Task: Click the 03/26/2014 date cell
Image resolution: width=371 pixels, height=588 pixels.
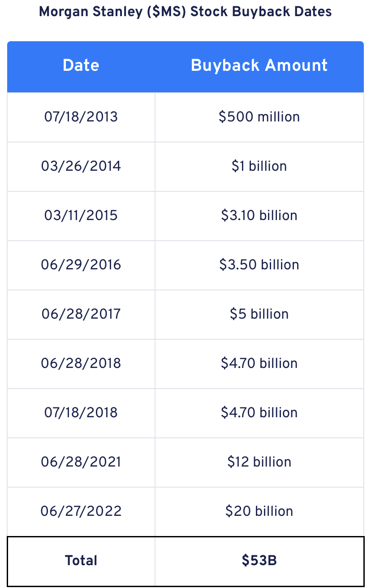Action: coord(81,166)
